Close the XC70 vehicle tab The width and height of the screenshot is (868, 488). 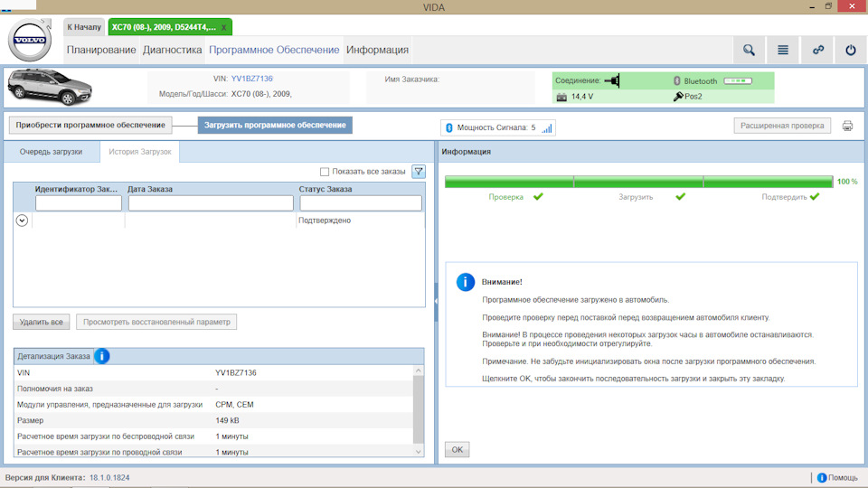click(223, 28)
